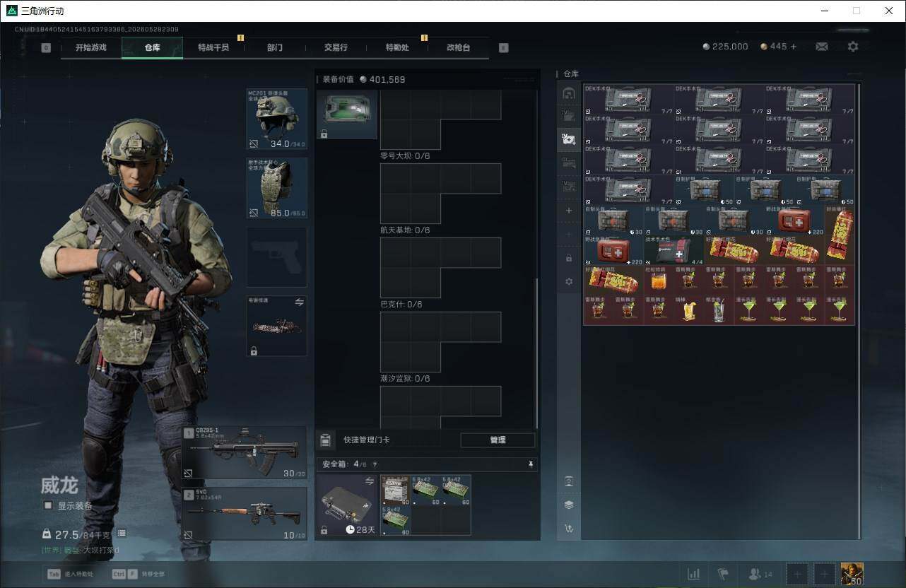The height and width of the screenshot is (588, 906).
Task: Click the 潮汐监狱: 0/6 label
Action: click(x=405, y=379)
